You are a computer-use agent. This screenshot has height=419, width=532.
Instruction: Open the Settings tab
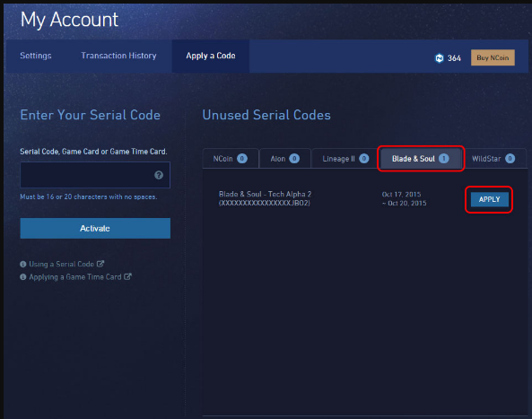36,56
